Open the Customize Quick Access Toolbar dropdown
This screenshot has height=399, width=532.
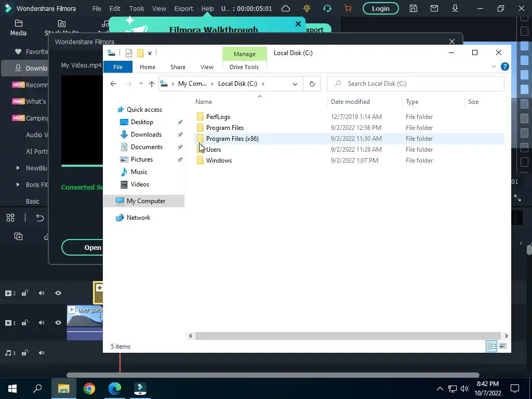[x=150, y=54]
